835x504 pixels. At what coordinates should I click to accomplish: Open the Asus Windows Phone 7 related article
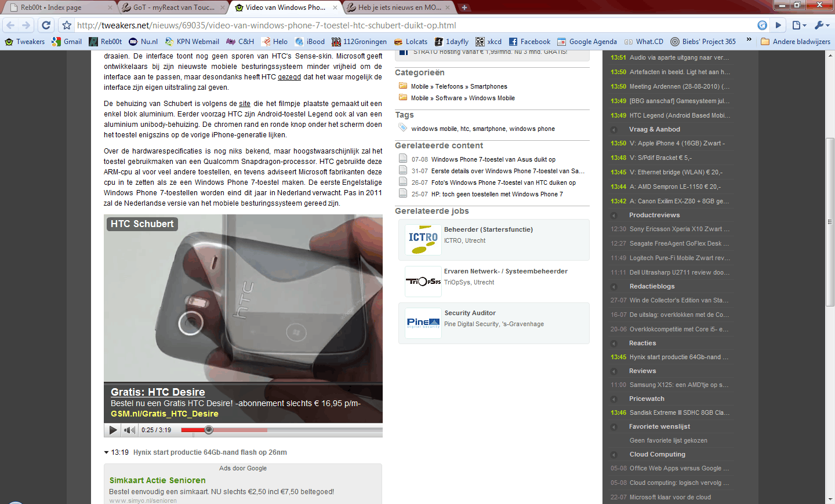493,159
